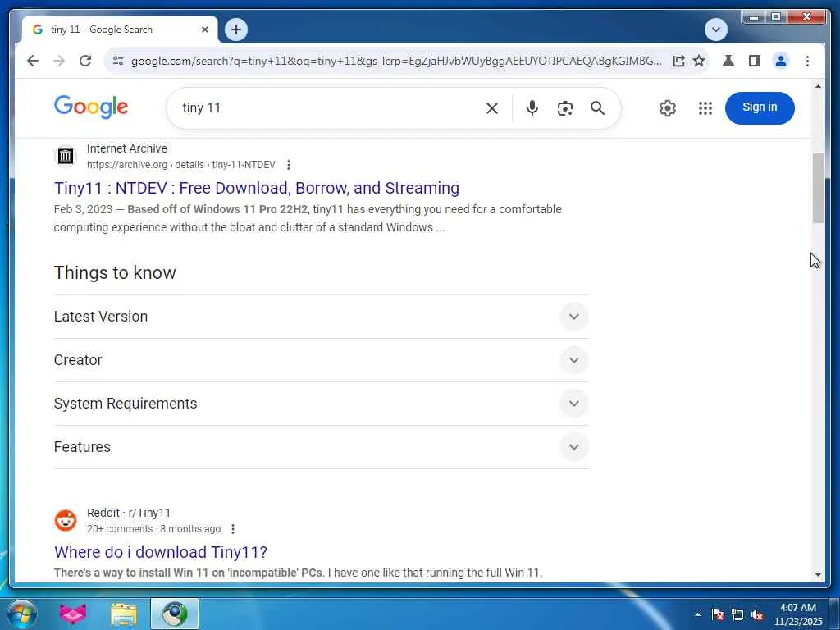This screenshot has width=840, height=630.
Task: Open the Windows Start menu
Action: click(x=22, y=614)
